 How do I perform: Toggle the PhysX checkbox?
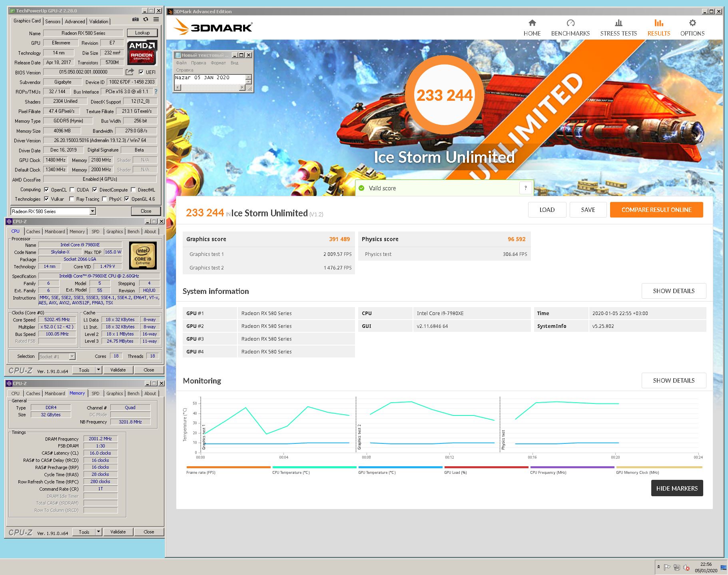[x=104, y=199]
